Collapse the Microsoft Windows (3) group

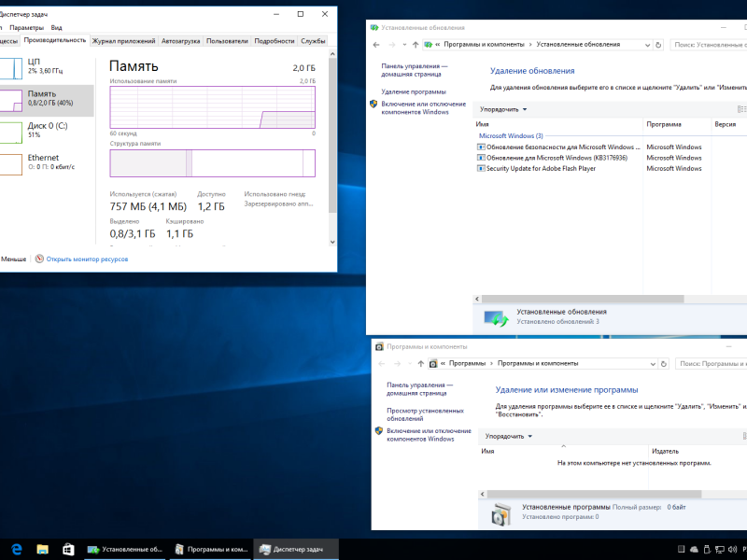[x=511, y=136]
